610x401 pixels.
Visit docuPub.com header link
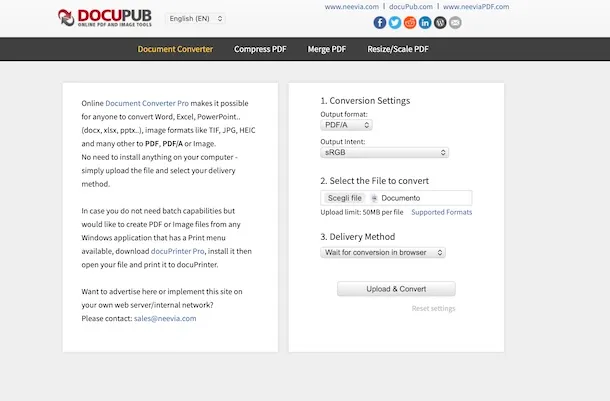click(x=411, y=7)
